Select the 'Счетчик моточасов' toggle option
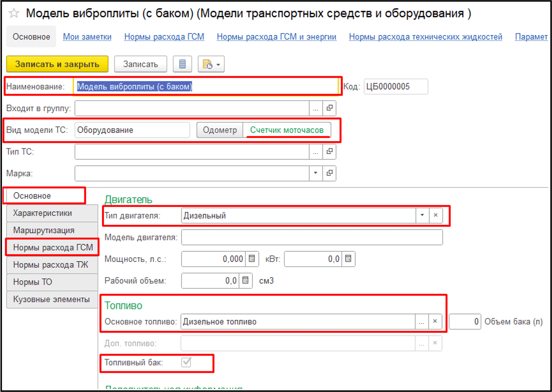This screenshot has width=552, height=392. [287, 130]
